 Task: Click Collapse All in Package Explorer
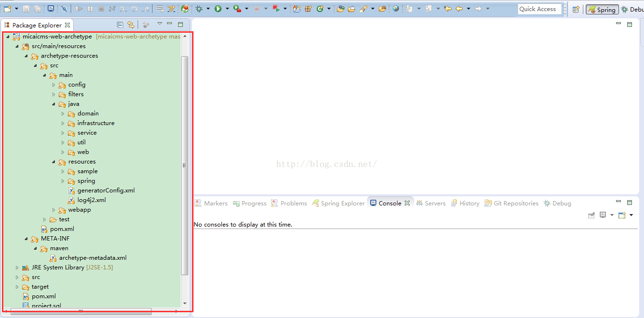tap(120, 25)
